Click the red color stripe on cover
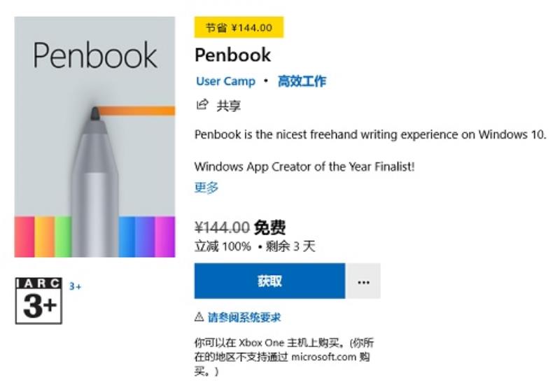The width and height of the screenshot is (560, 392). click(x=24, y=237)
